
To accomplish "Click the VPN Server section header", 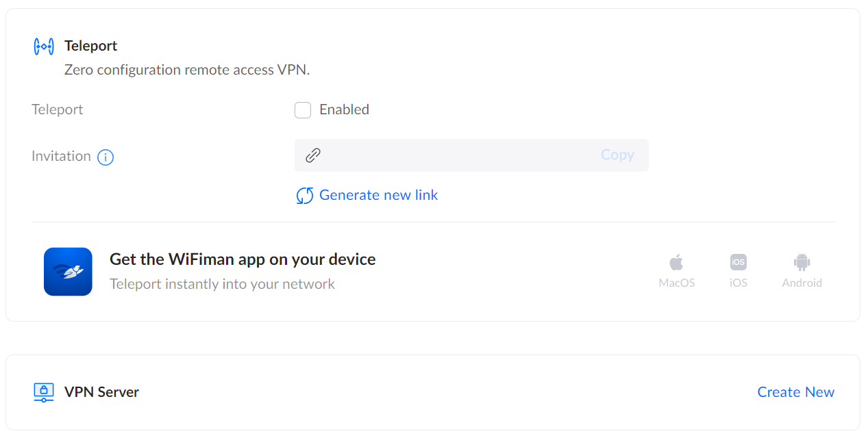I will pyautogui.click(x=101, y=391).
